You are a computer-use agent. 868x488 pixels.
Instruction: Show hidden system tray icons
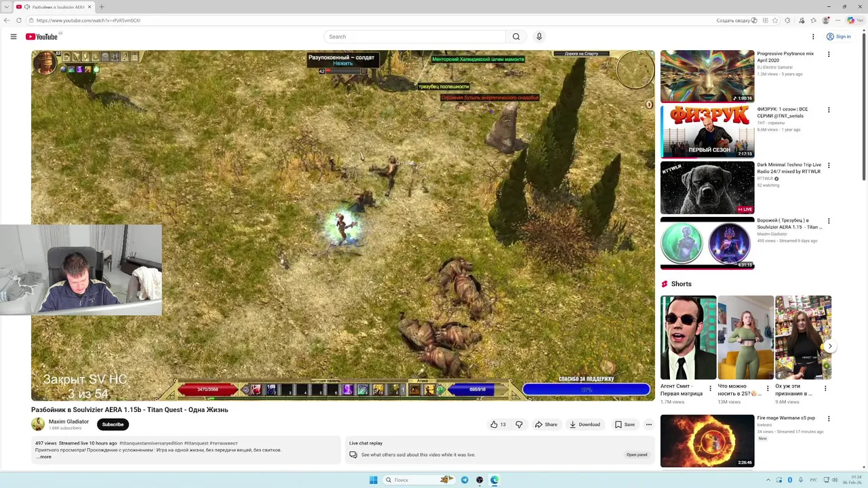coord(768,480)
